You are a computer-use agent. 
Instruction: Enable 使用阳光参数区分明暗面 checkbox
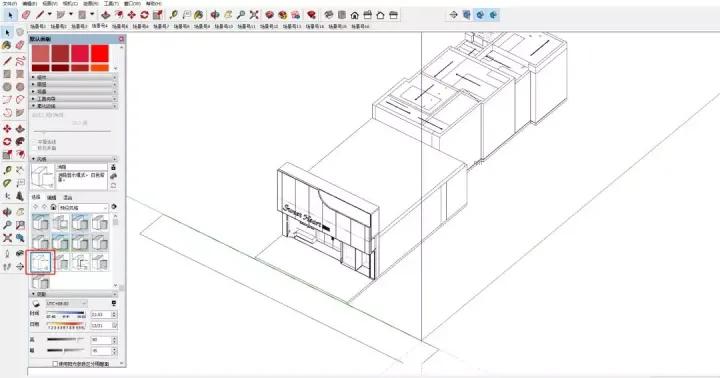click(x=55, y=364)
